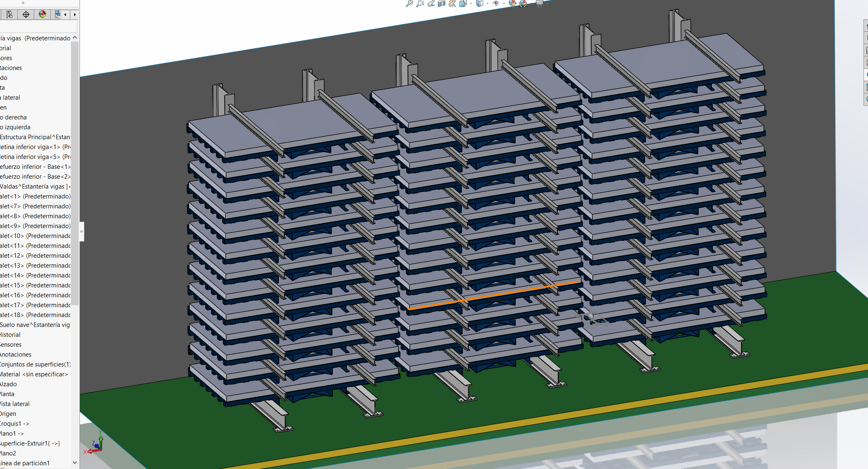Open the View Orientation dropdown arrow
The image size is (868, 469).
[471, 4]
